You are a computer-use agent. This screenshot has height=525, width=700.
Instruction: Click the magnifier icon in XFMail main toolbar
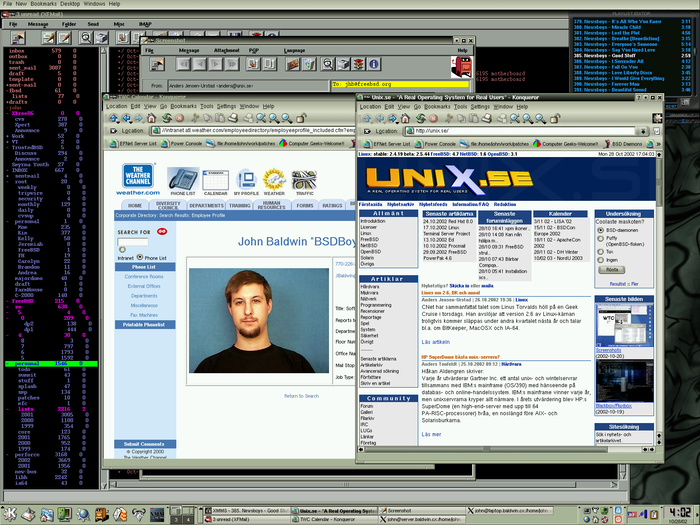coord(86,38)
